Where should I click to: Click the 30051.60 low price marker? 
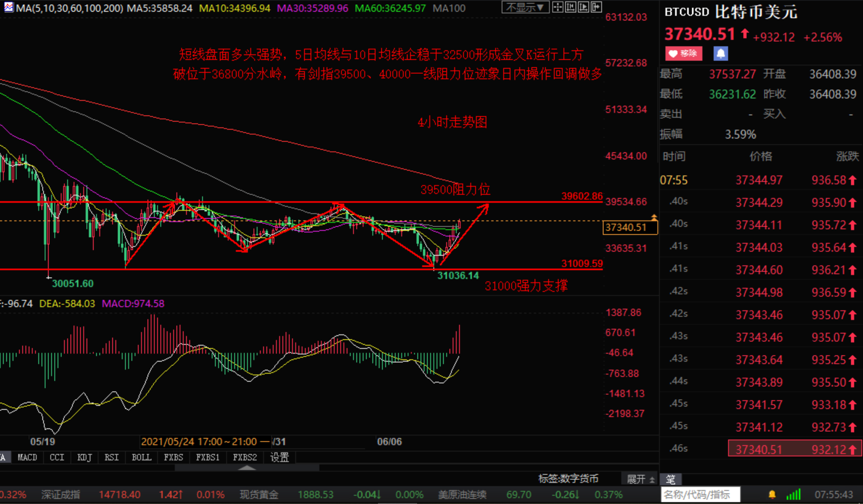[x=73, y=284]
